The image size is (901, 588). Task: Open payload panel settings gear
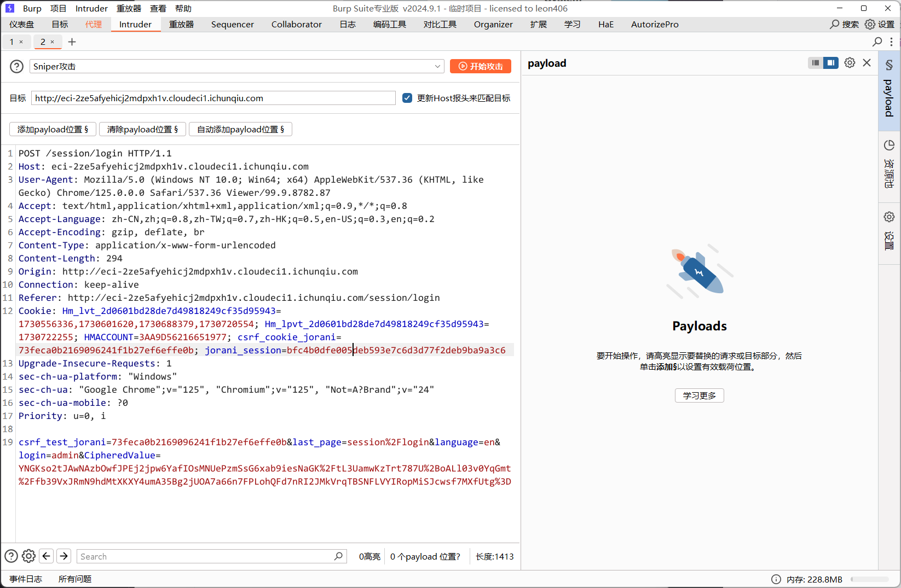[x=850, y=63]
